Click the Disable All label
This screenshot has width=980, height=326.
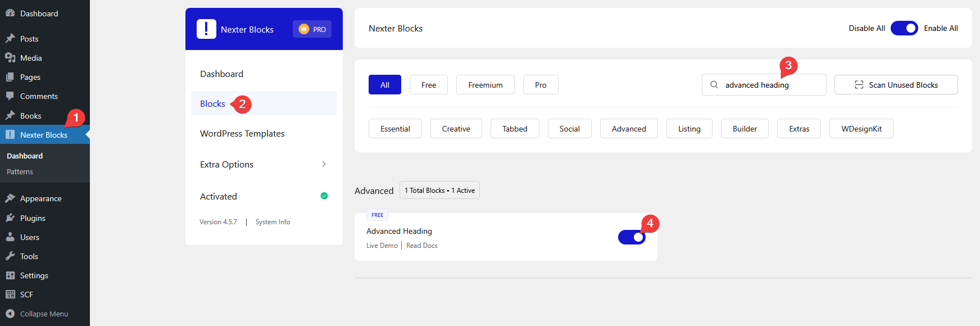[x=867, y=28]
